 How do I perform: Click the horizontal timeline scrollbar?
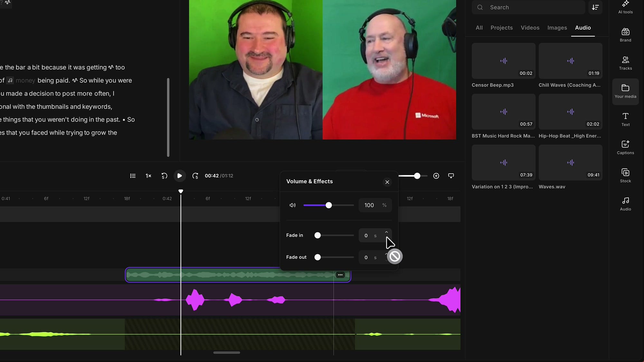click(x=227, y=353)
